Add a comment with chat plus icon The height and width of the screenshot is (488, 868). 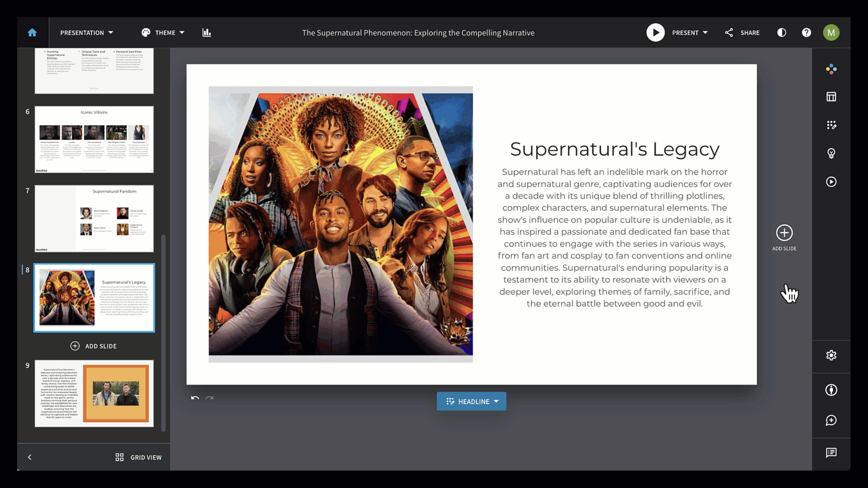pos(831,421)
